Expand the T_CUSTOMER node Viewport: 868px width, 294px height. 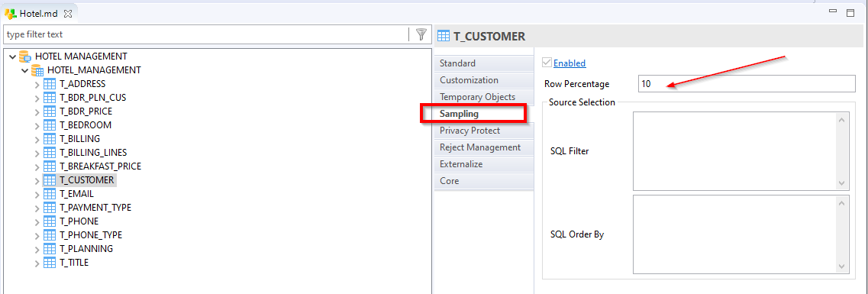[37, 181]
